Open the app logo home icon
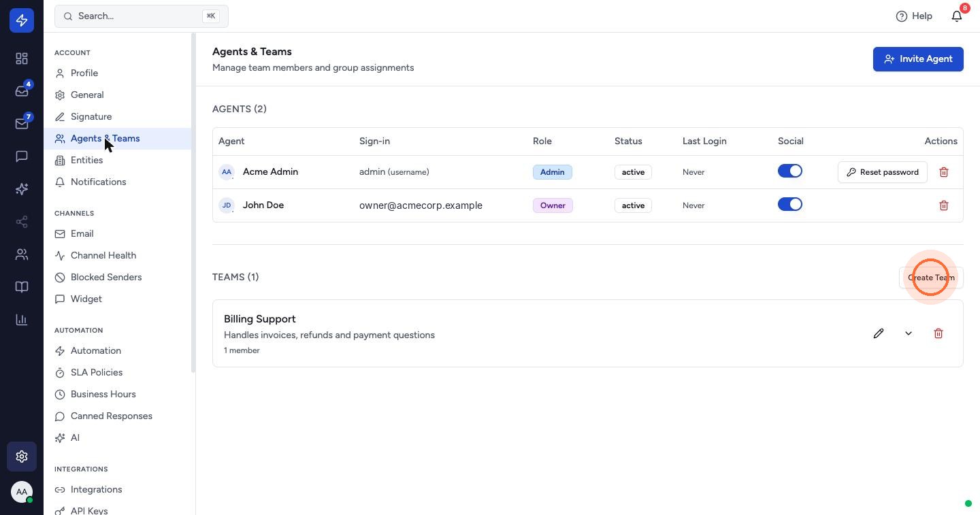The width and height of the screenshot is (980, 515). pyautogui.click(x=22, y=20)
